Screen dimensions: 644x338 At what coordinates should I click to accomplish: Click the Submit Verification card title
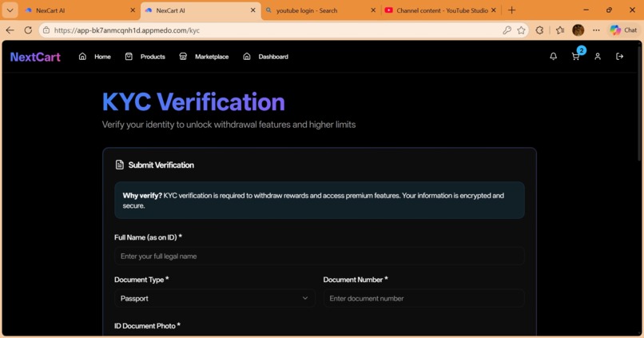coord(161,165)
